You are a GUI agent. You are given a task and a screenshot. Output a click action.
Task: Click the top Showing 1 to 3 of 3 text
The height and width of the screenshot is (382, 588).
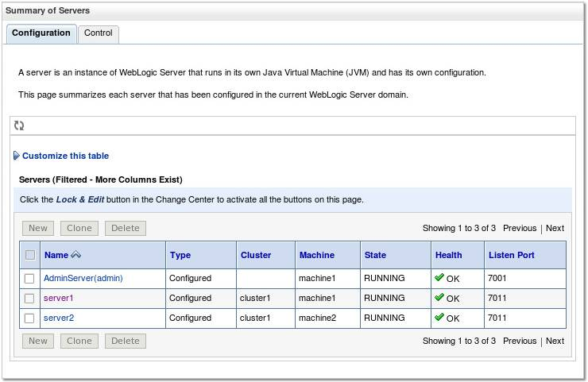(x=459, y=228)
